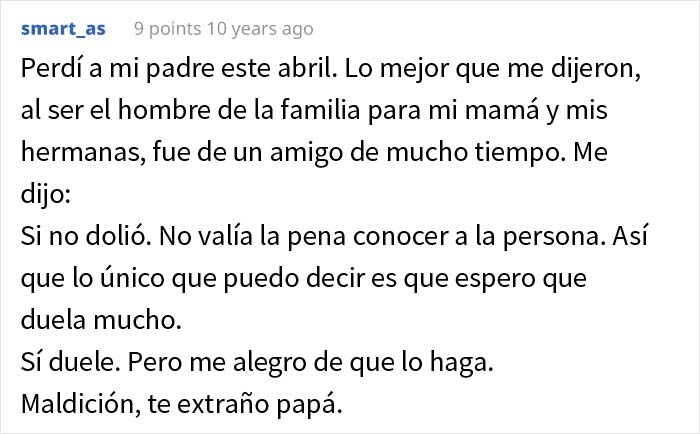Click the word 'dijo:' in the comment
This screenshot has height=434, width=700.
(46, 194)
